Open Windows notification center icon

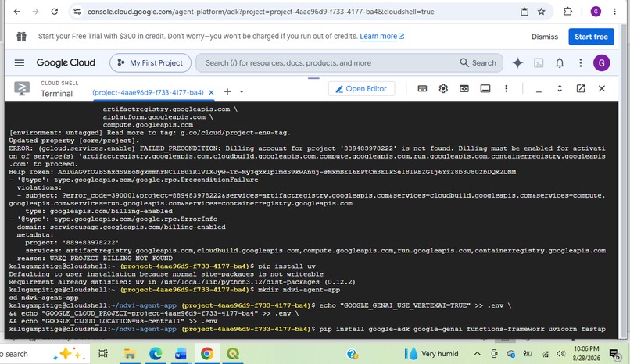[614, 354]
